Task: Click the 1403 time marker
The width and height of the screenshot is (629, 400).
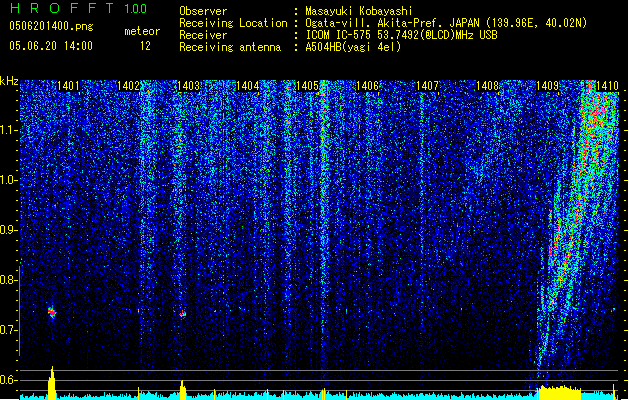Action: (x=188, y=86)
